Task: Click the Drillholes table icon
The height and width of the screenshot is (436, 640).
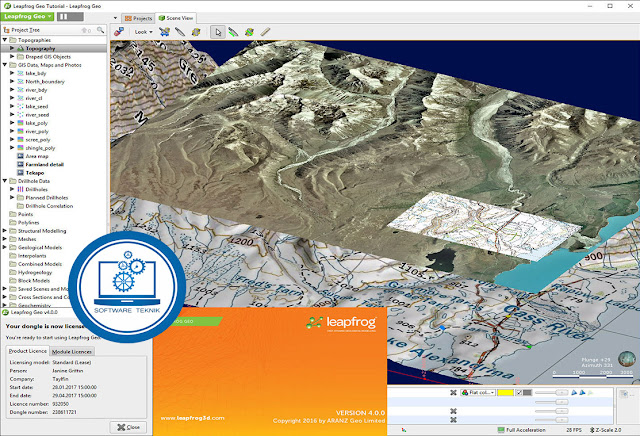Action: point(20,189)
